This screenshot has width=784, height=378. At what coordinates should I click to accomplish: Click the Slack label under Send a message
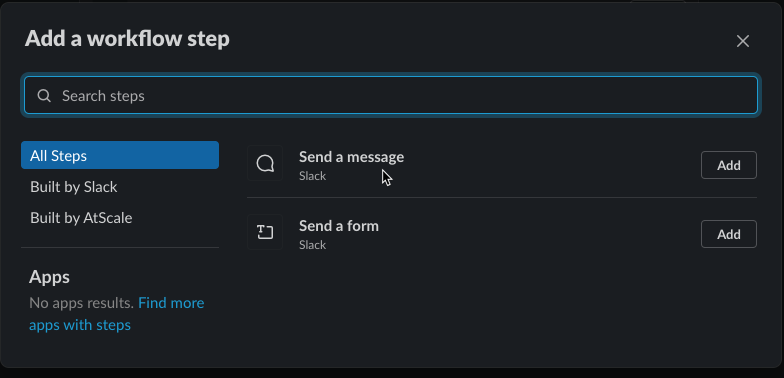[x=312, y=176]
